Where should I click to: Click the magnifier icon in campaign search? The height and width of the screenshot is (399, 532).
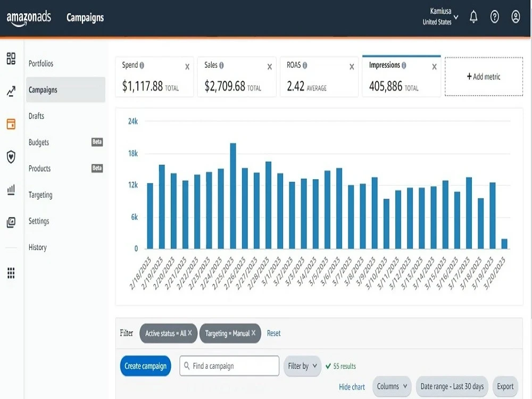(x=187, y=366)
